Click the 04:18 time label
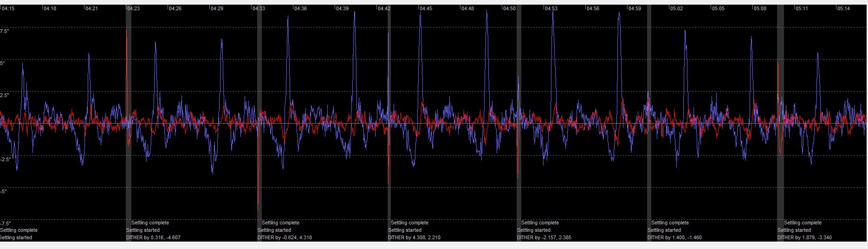Image resolution: width=868 pixels, height=249 pixels. point(50,8)
